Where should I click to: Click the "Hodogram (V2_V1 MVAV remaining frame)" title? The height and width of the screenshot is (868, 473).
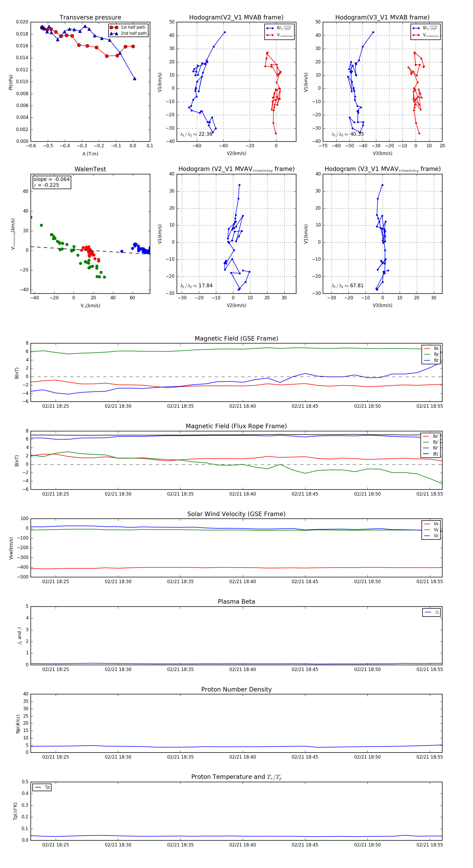click(x=236, y=169)
